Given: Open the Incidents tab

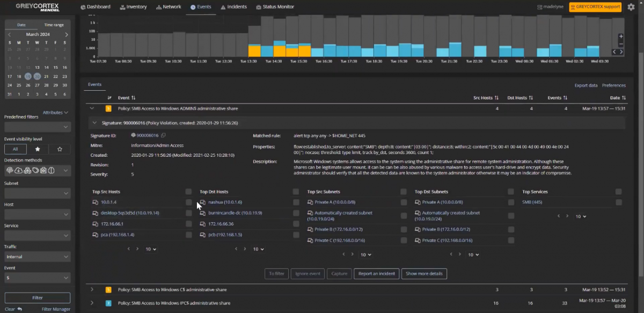Looking at the screenshot, I should point(233,7).
